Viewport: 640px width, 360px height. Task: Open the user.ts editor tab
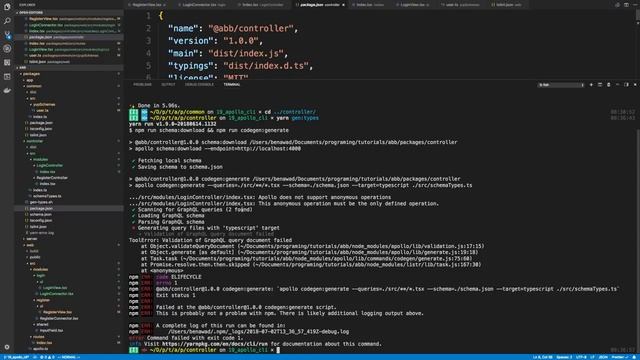pyautogui.click(x=460, y=5)
